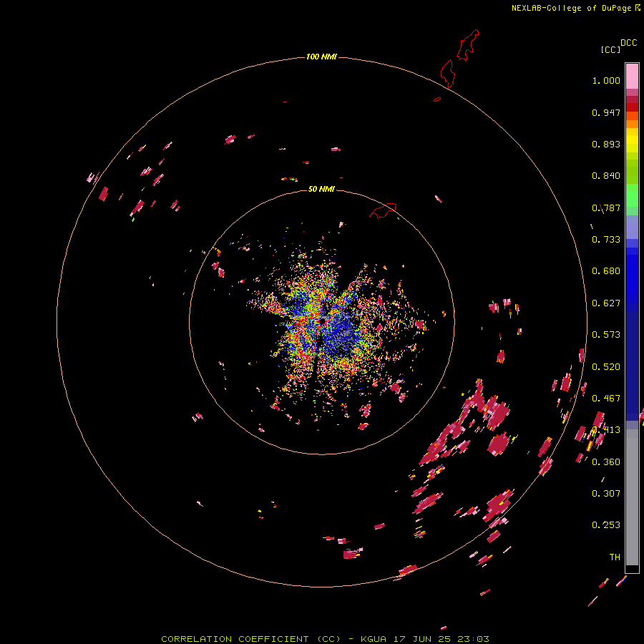Select the 0.360 scale value
Viewport: 644px width, 644px height.
tap(606, 462)
